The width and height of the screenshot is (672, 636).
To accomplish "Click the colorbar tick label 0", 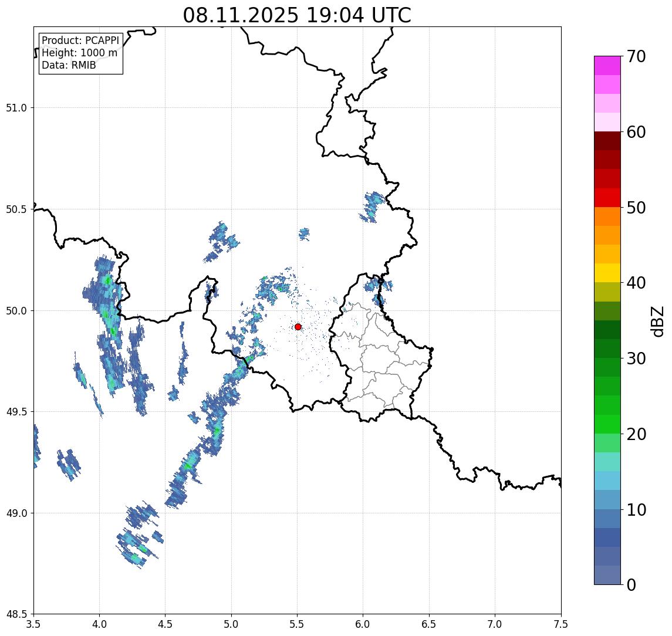I will pos(632,584).
